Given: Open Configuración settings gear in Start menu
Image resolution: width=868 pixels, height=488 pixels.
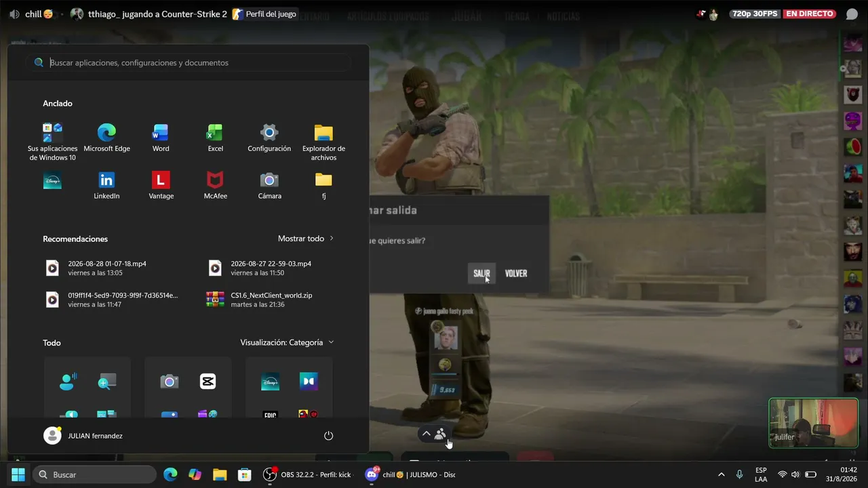Looking at the screenshot, I should click(x=269, y=138).
